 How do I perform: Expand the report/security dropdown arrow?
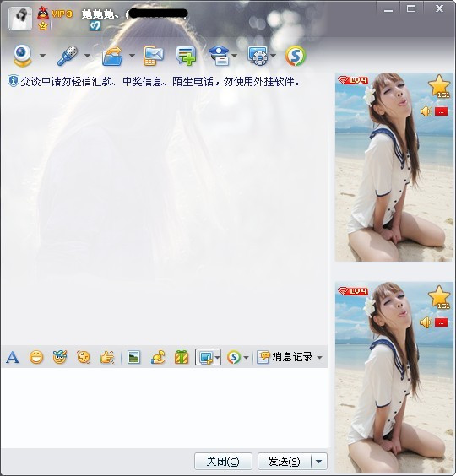coord(234,56)
